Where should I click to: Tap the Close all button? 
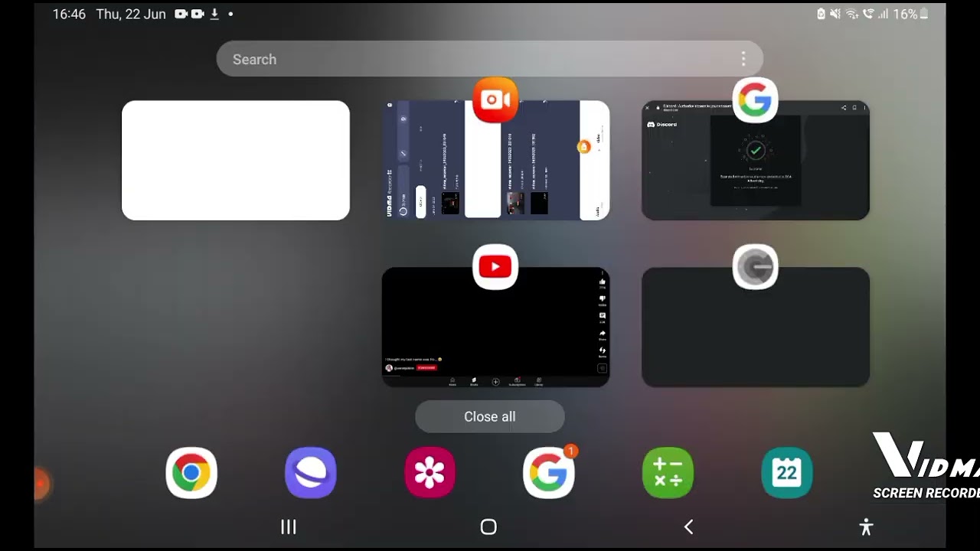490,416
